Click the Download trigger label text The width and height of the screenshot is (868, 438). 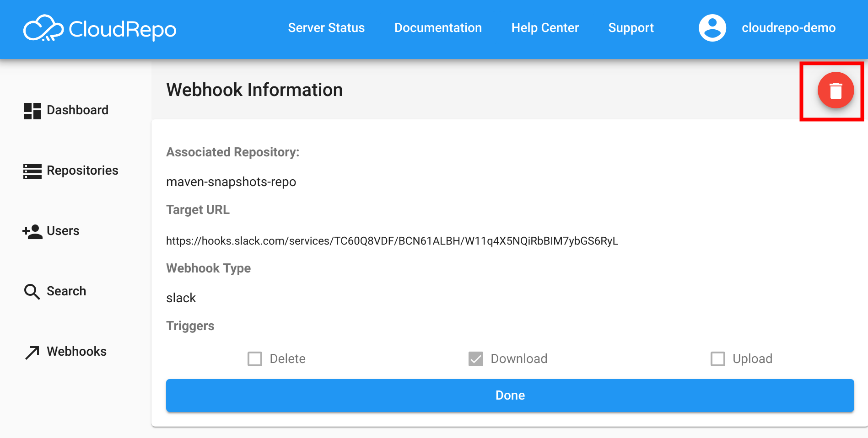pos(519,359)
